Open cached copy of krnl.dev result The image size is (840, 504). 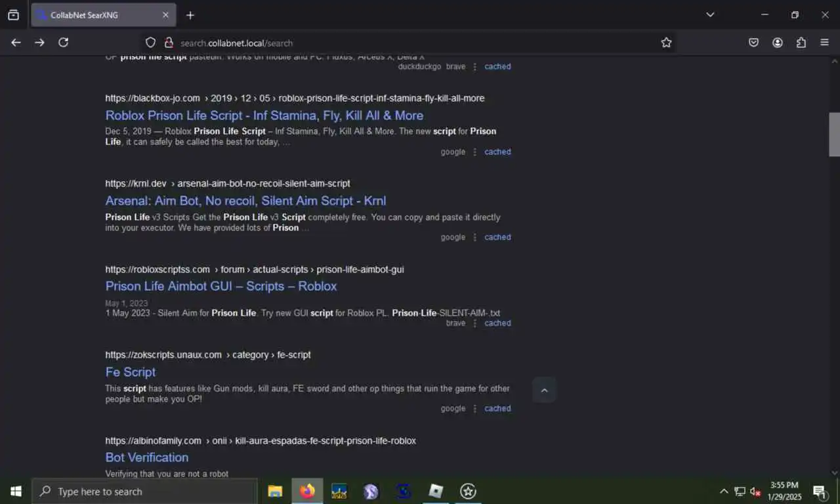tap(497, 237)
